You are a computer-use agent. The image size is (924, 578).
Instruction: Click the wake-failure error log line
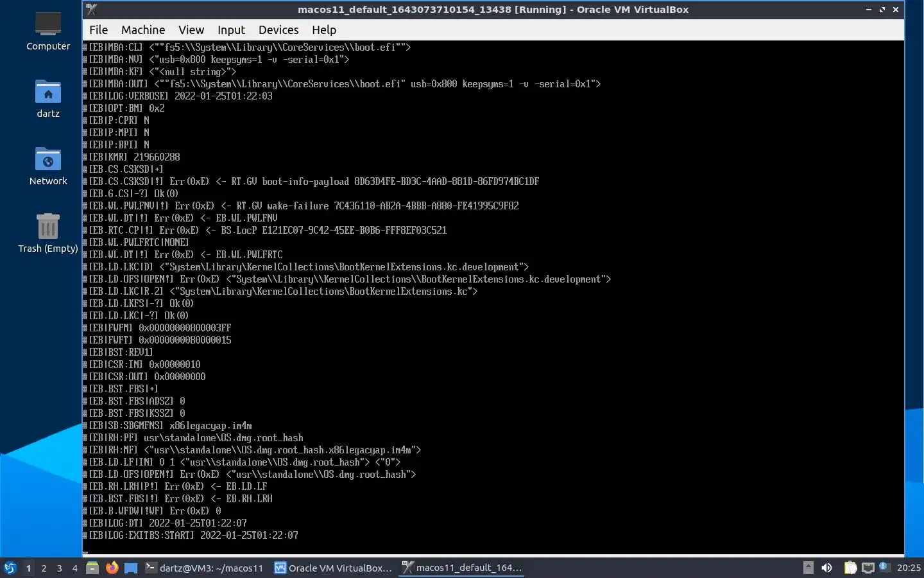pyautogui.click(x=301, y=206)
